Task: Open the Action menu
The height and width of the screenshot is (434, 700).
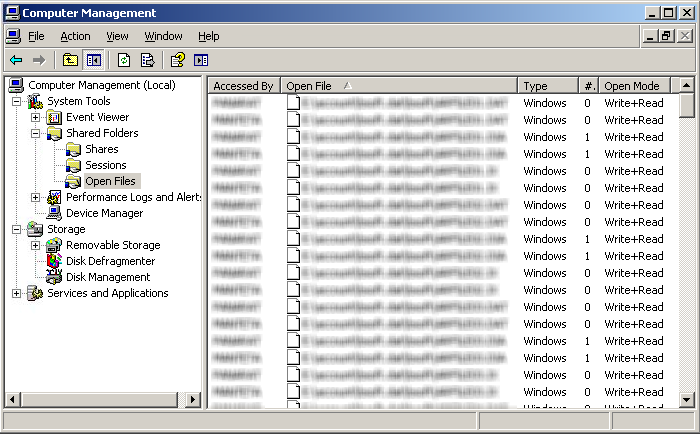Action: (x=75, y=36)
